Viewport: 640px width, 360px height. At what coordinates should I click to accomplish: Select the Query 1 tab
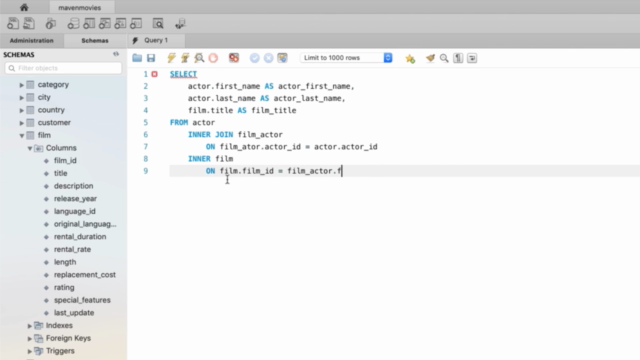[156, 40]
